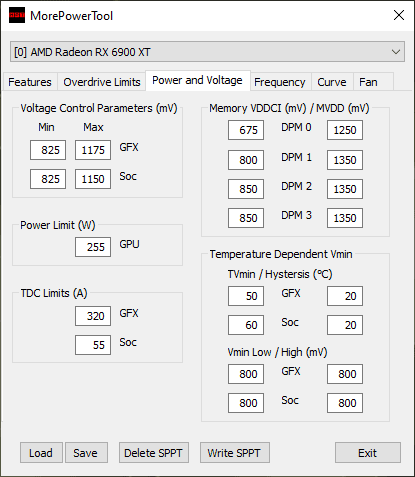Click the DPM 2 MVDD field
Viewport: 415px width, 477px height.
coord(345,189)
